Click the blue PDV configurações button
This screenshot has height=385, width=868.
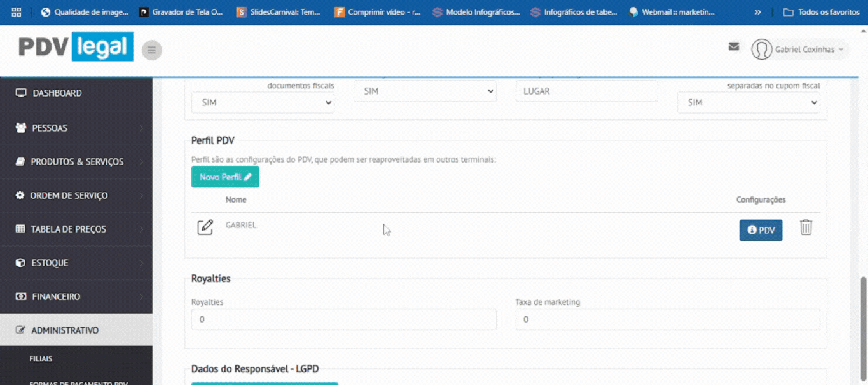(x=761, y=230)
